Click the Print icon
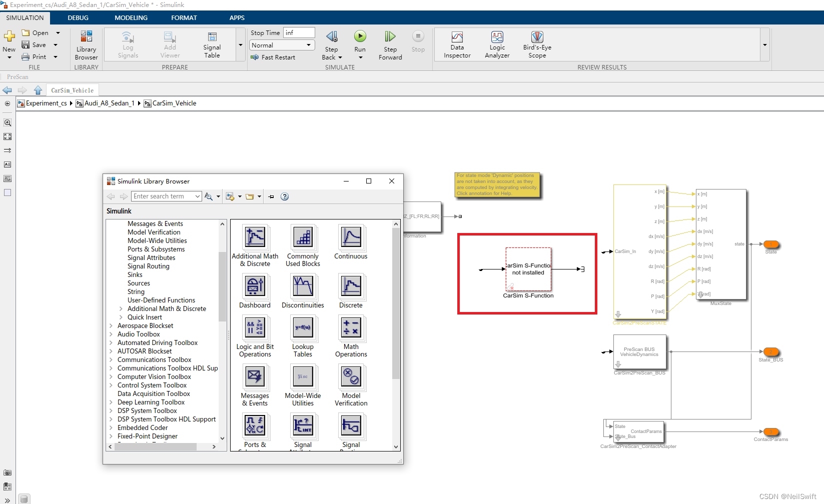This screenshot has width=824, height=504. pos(26,57)
